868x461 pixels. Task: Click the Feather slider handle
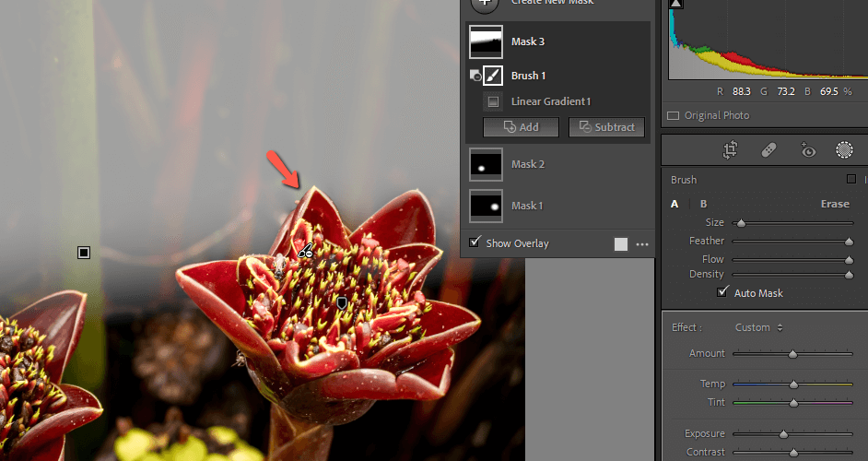pyautogui.click(x=849, y=242)
